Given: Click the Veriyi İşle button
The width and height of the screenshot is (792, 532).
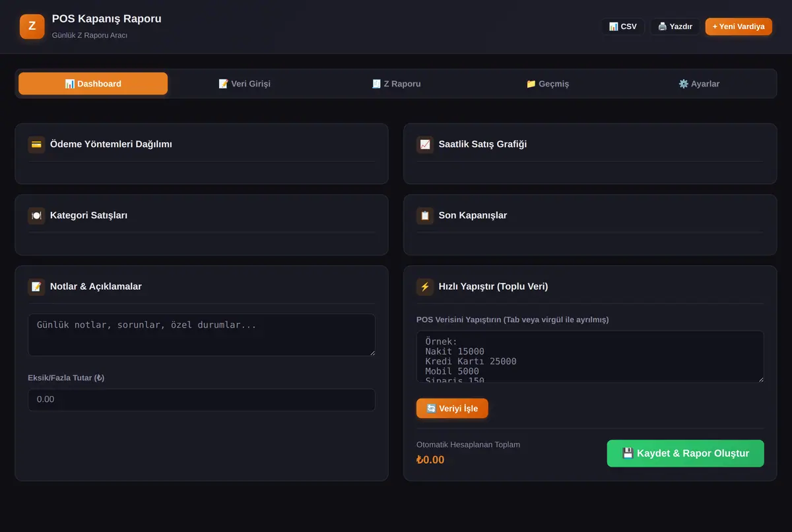Looking at the screenshot, I should (452, 409).
